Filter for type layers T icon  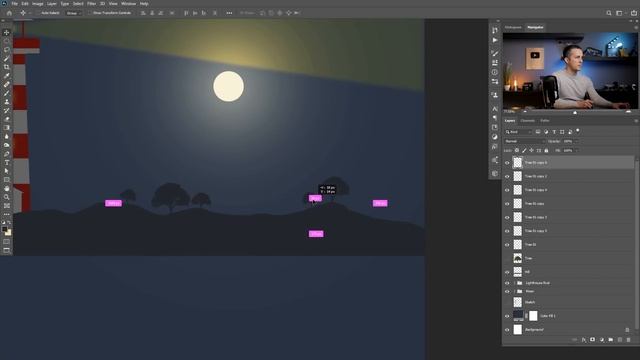tap(554, 132)
